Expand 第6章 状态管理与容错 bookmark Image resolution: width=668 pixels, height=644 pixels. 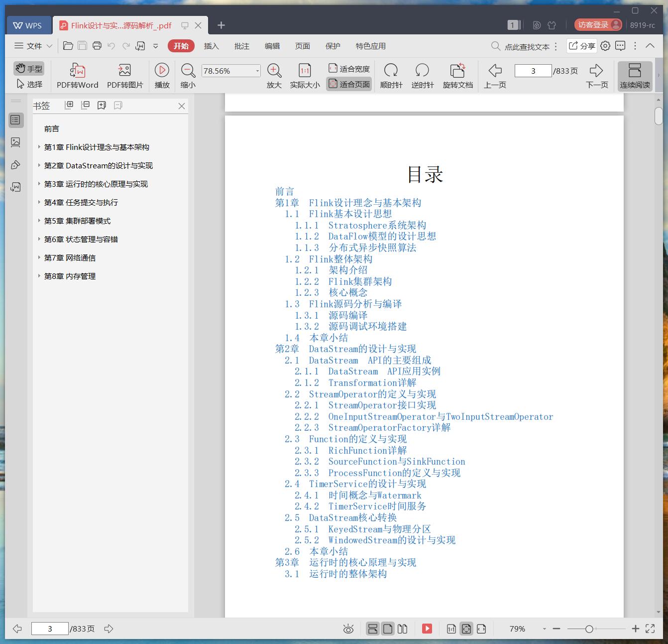(x=39, y=239)
